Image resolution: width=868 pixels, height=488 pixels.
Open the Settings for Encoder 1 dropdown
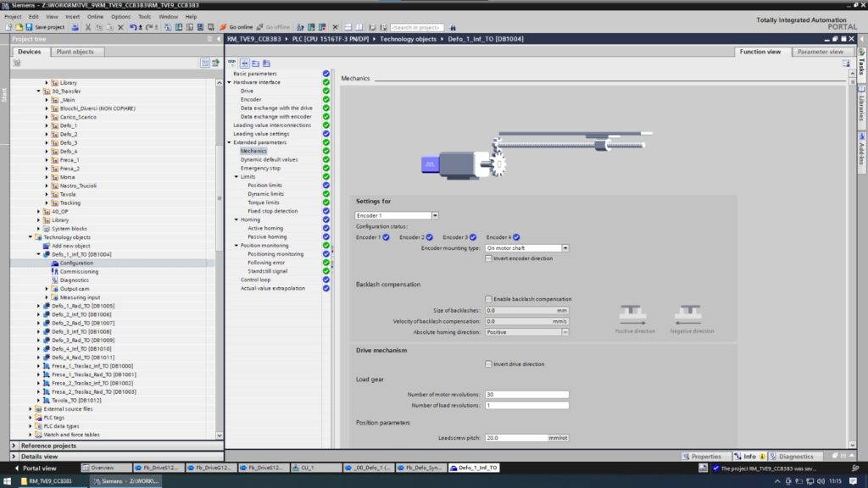click(435, 215)
